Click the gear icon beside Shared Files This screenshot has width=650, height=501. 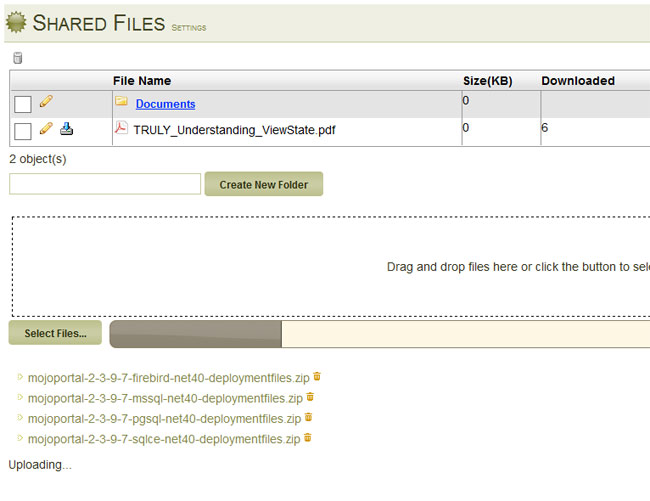pyautogui.click(x=17, y=23)
